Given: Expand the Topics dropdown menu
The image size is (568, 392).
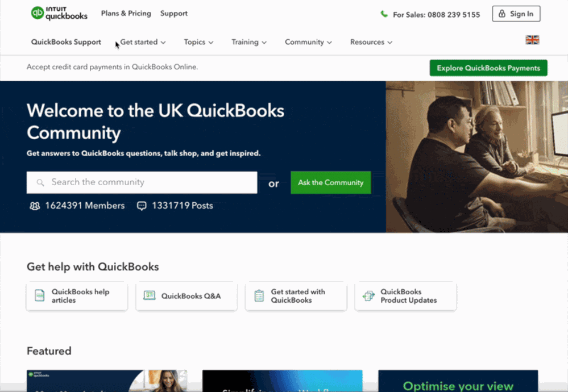Looking at the screenshot, I should click(198, 43).
